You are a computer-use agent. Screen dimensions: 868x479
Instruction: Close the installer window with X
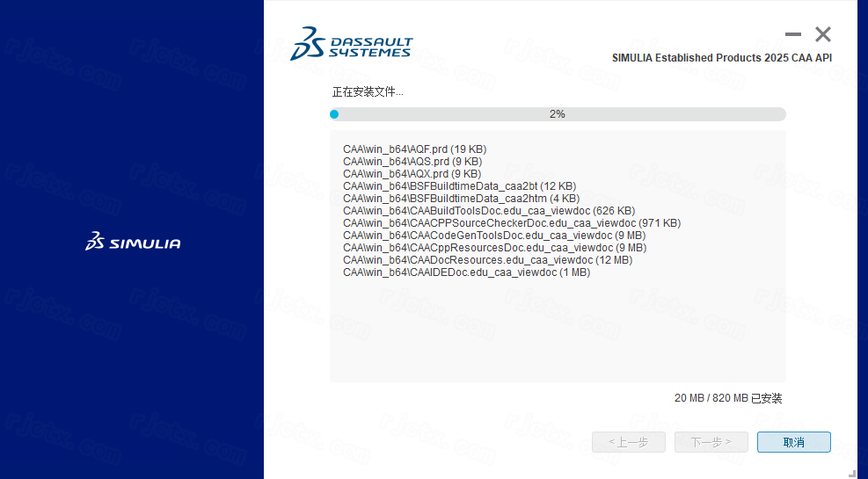pyautogui.click(x=823, y=34)
